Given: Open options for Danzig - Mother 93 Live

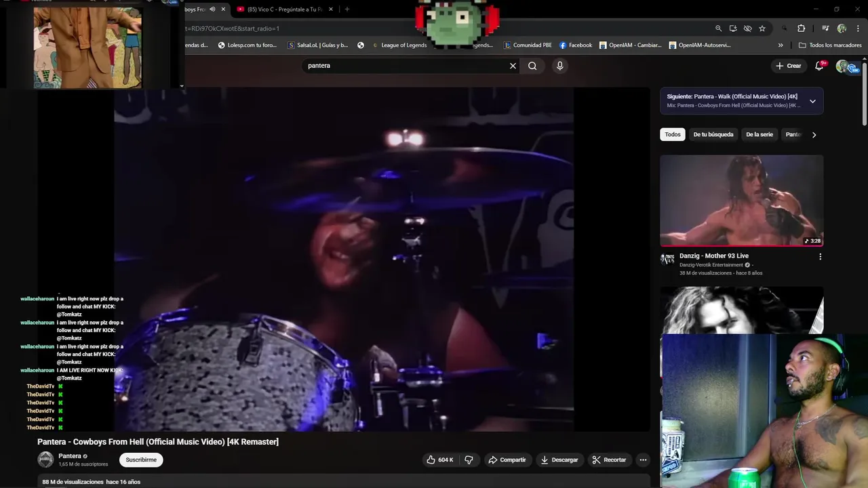Looking at the screenshot, I should point(820,257).
